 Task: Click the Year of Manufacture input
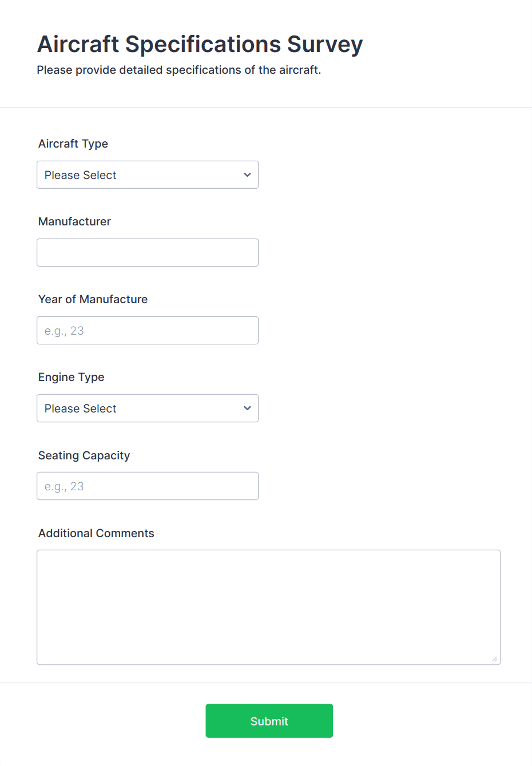(147, 331)
